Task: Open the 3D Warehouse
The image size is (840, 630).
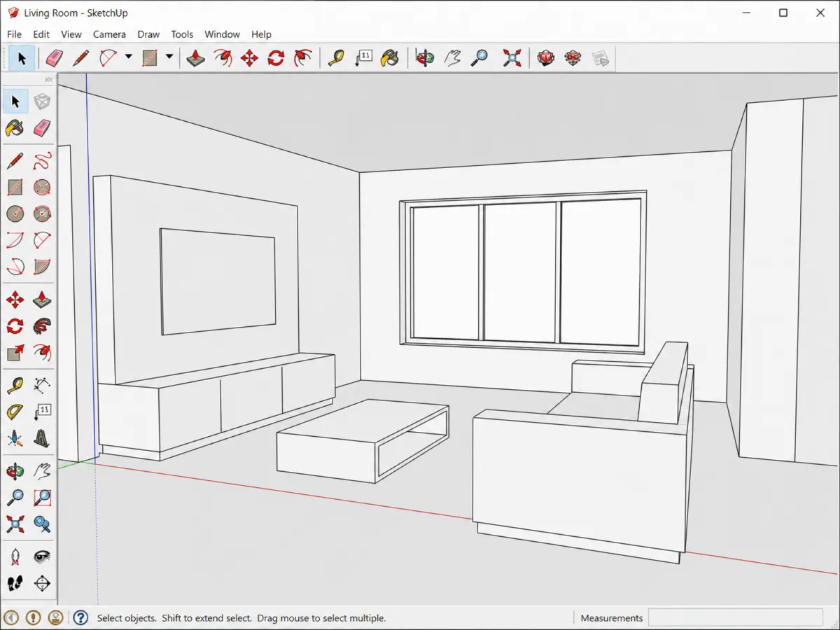Action: [x=546, y=58]
